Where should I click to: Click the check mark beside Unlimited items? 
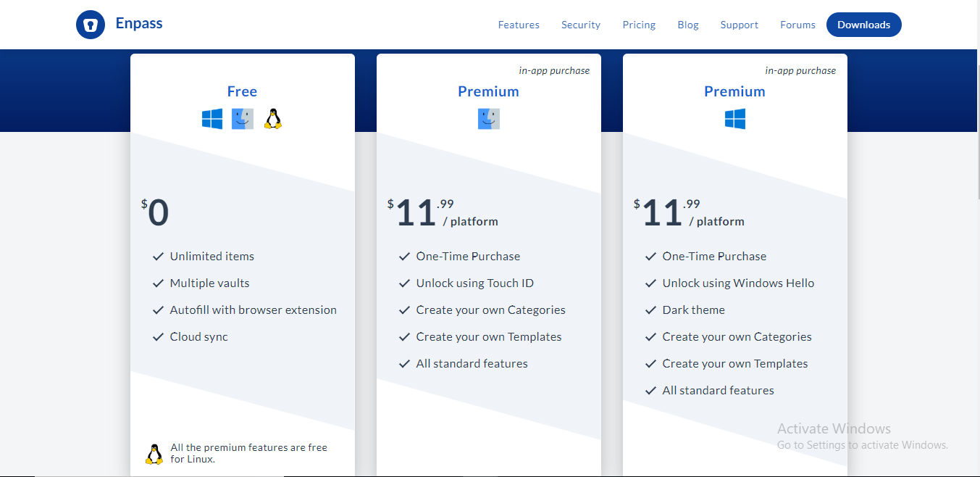158,257
